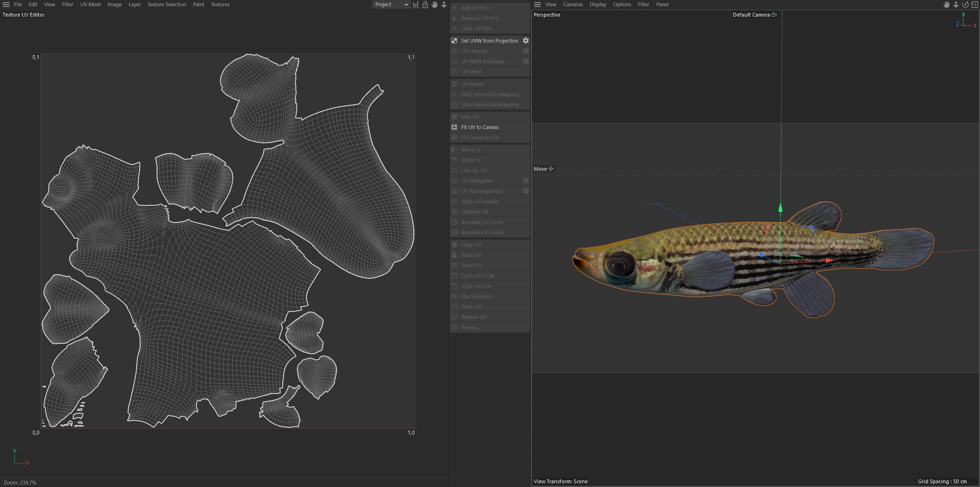Viewport: 980px width, 487px height.
Task: Click the Set UVW from Projection command
Action: pyautogui.click(x=489, y=41)
